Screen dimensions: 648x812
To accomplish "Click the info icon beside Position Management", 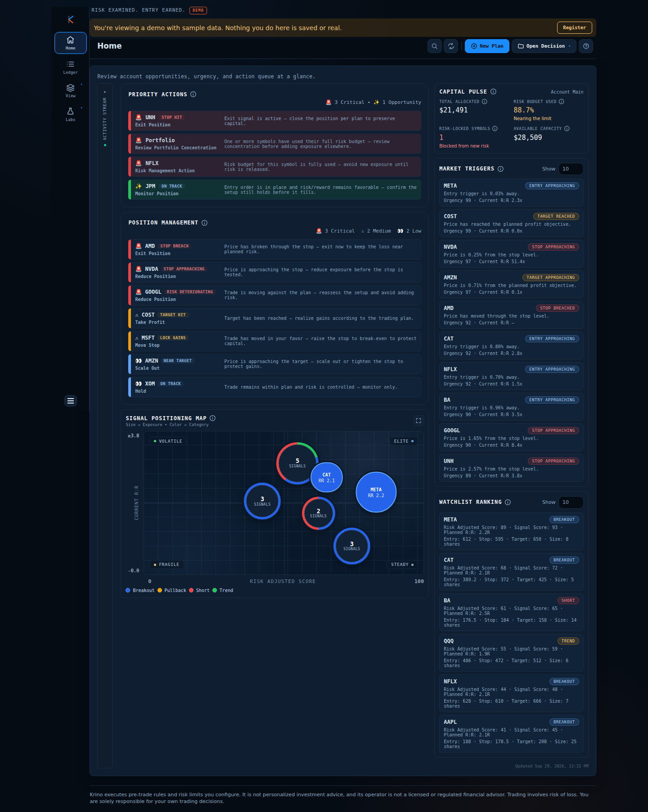I will pyautogui.click(x=204, y=223).
